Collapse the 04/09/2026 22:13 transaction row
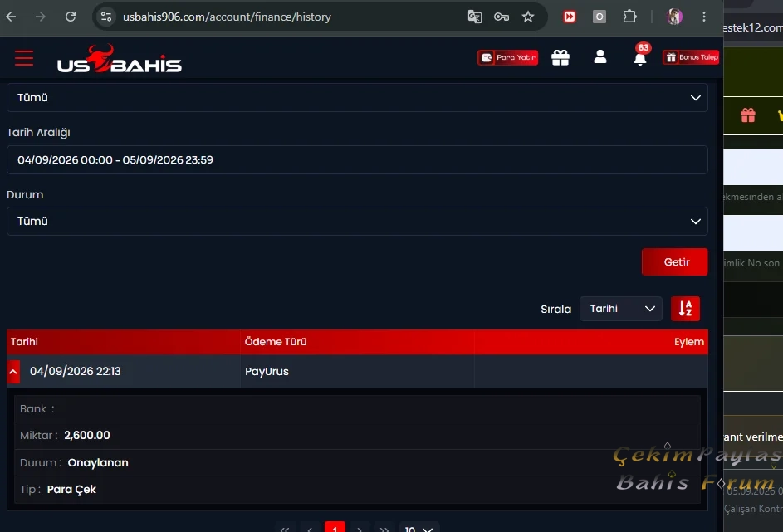The image size is (783, 532). [13, 372]
